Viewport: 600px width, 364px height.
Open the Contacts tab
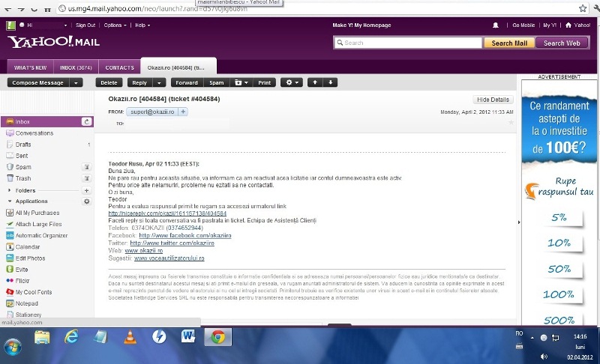tap(119, 67)
